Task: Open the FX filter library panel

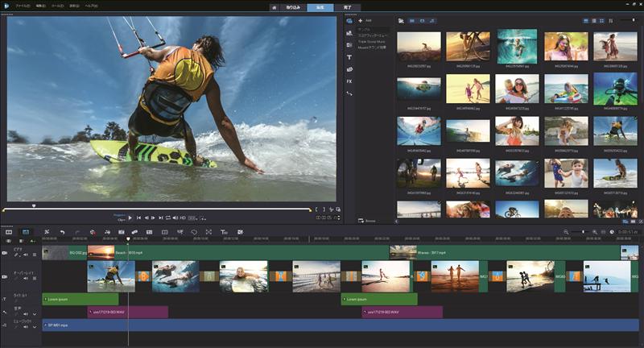Action: [x=349, y=81]
